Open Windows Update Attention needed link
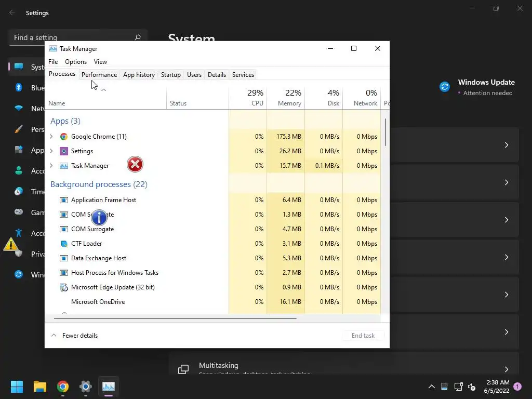Screen dimensions: 532x399 pyautogui.click(x=488, y=93)
